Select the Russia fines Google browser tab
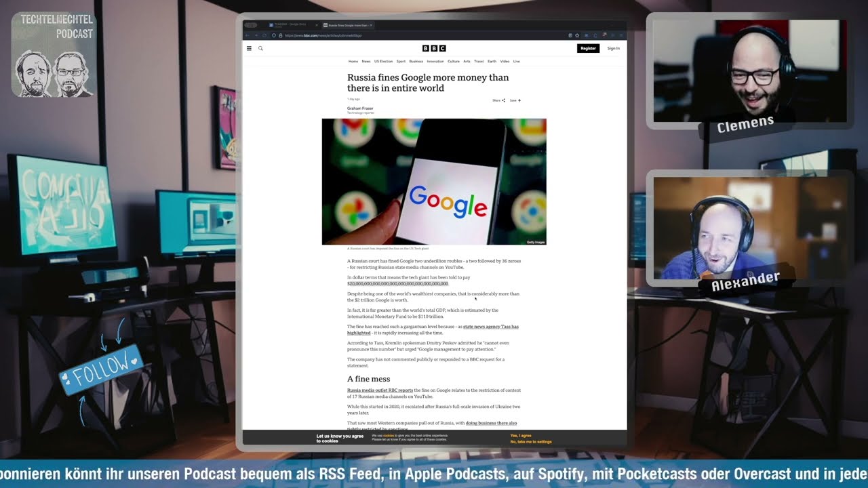This screenshot has height=488, width=868. click(348, 25)
